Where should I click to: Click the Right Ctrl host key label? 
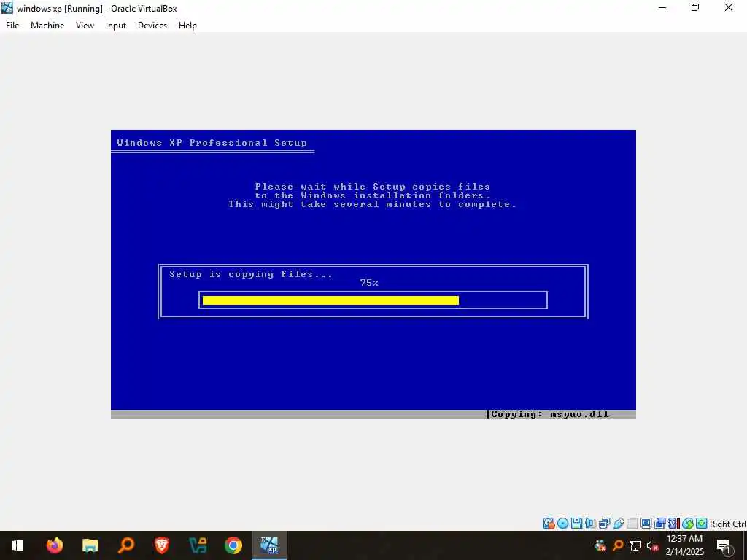728,524
